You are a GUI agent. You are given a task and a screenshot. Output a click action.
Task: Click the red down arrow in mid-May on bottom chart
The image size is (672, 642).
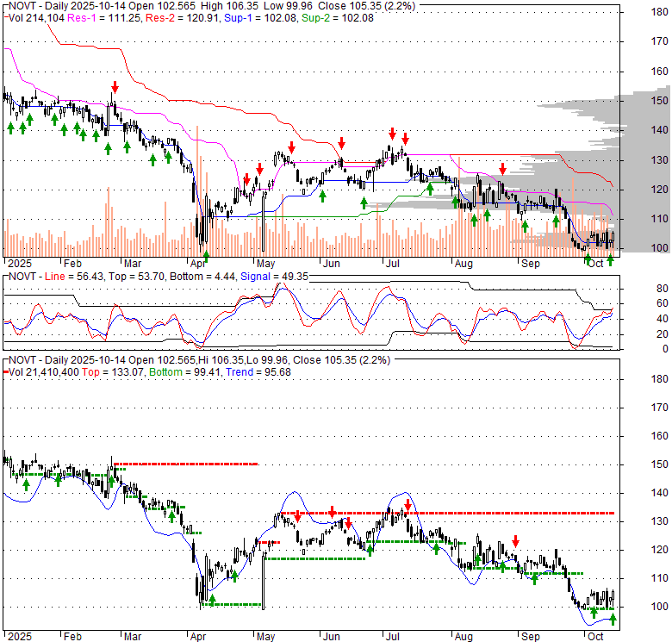298,517
